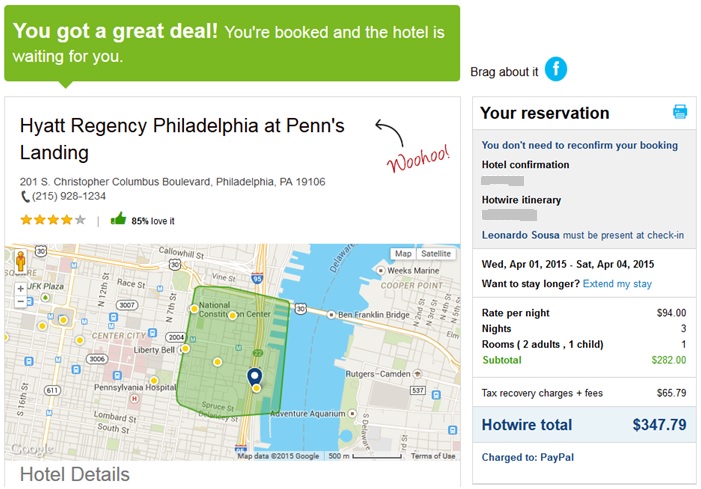Viewport: 701px width, 489px height.
Task: Click the Google logo on the map
Action: 31,448
